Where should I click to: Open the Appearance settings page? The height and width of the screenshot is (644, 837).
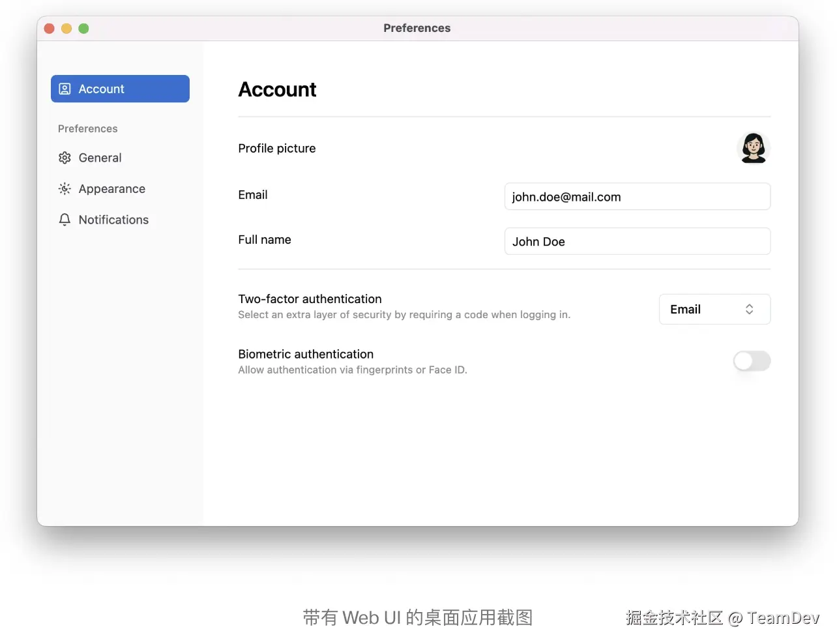[x=111, y=188]
